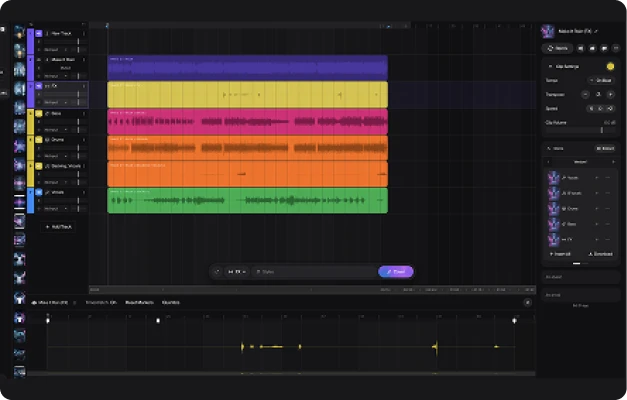627x400 pixels.
Task: Toggle the yellow square on Bass track
Action: click(x=39, y=114)
